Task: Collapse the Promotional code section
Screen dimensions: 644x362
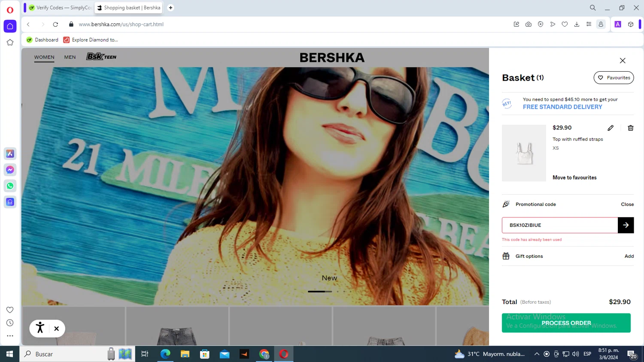Action: pyautogui.click(x=627, y=205)
